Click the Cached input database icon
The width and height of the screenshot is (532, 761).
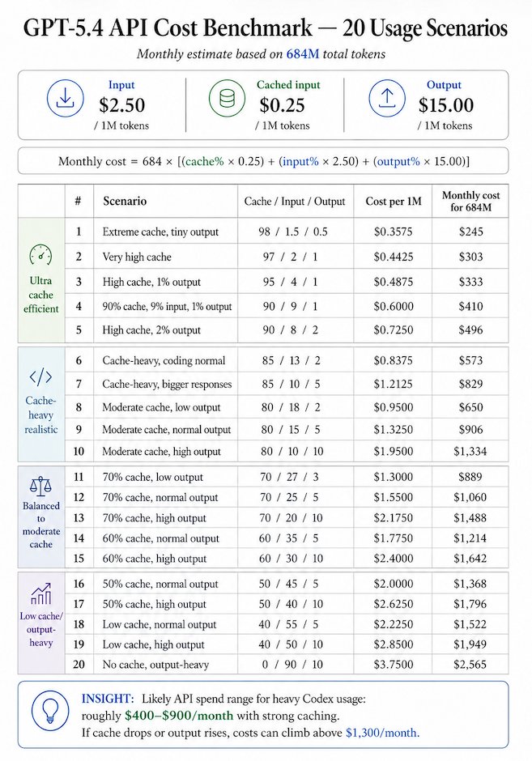point(228,98)
